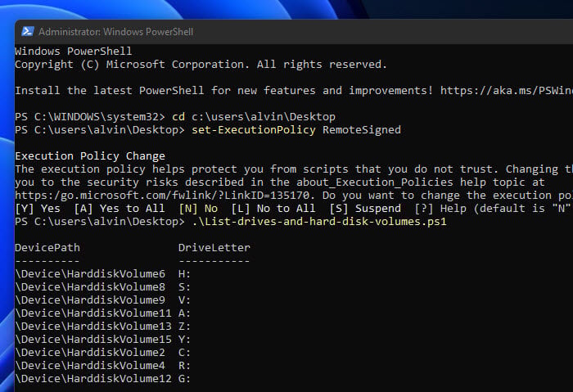Screen dimensions: 573x392
Task: Click the 'set-ExecutionPolicy RemoteSigned' command
Action: pyautogui.click(x=296, y=129)
